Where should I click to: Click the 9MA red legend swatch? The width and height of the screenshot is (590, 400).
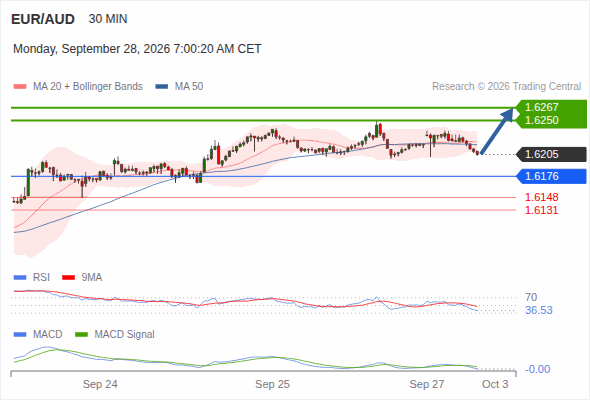[68, 278]
